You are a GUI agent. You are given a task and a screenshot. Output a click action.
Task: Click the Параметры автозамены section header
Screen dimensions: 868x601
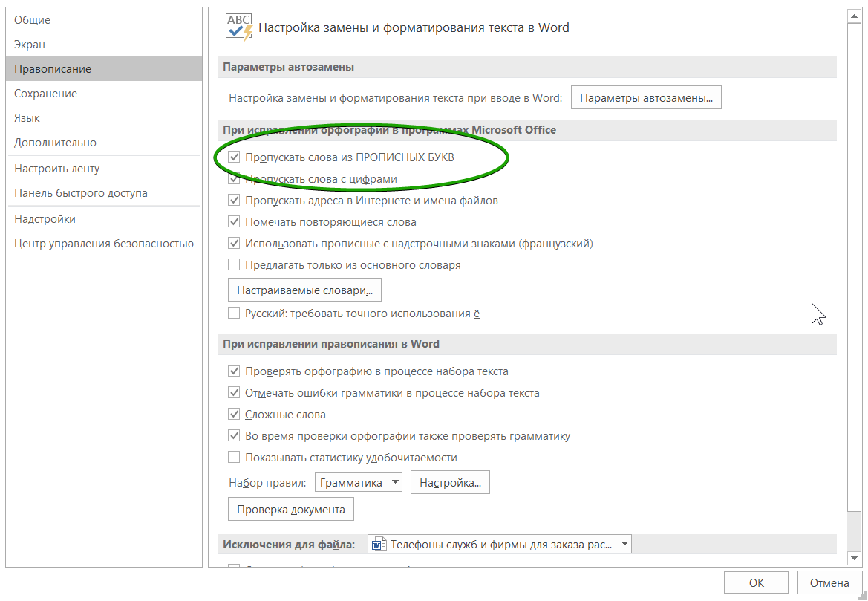288,67
